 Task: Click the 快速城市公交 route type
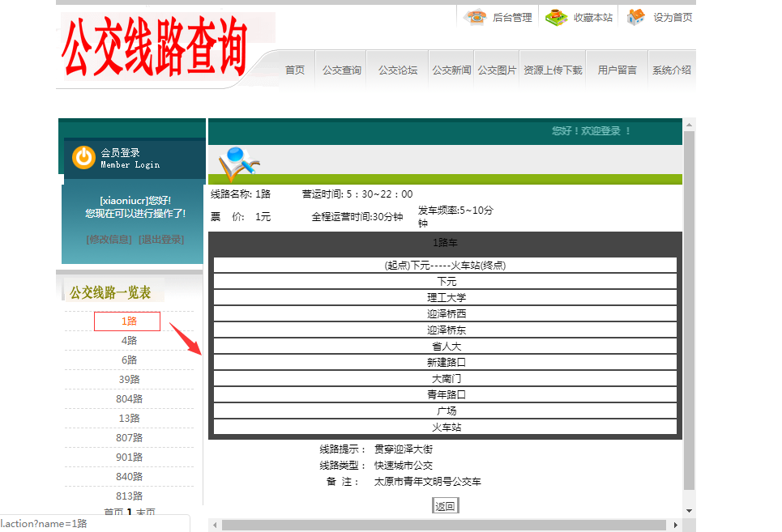click(x=404, y=466)
